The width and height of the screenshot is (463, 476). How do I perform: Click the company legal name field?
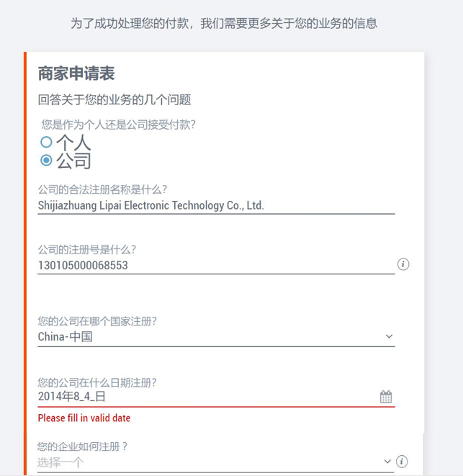pyautogui.click(x=216, y=205)
